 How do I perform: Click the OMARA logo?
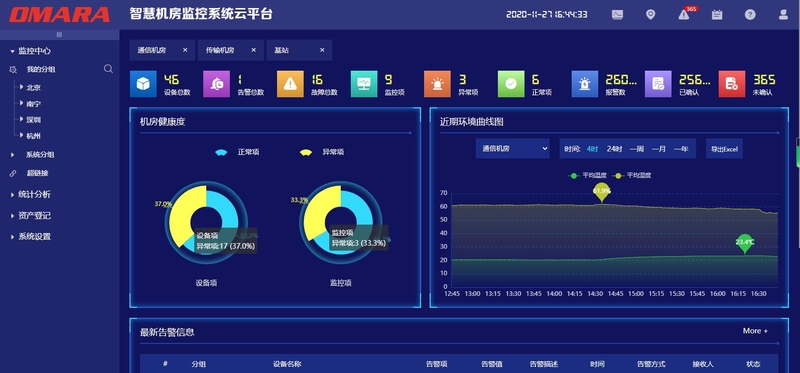point(59,15)
